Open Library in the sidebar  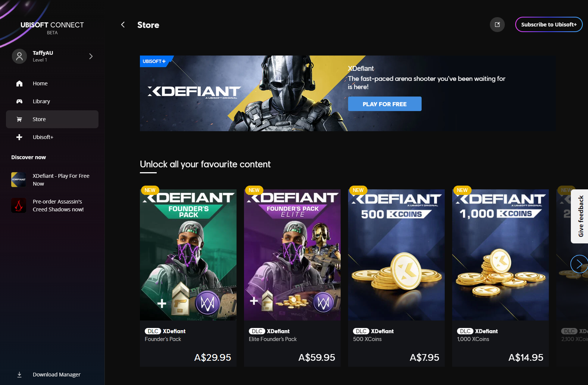52,101
